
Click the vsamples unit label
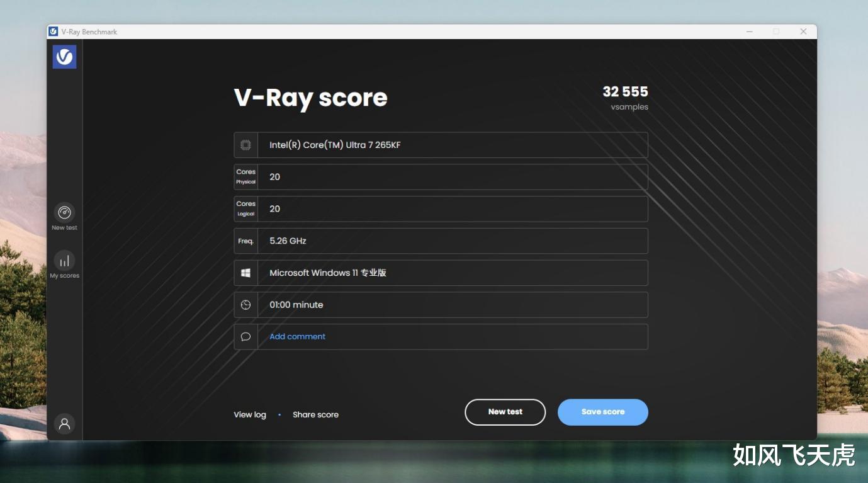click(629, 107)
